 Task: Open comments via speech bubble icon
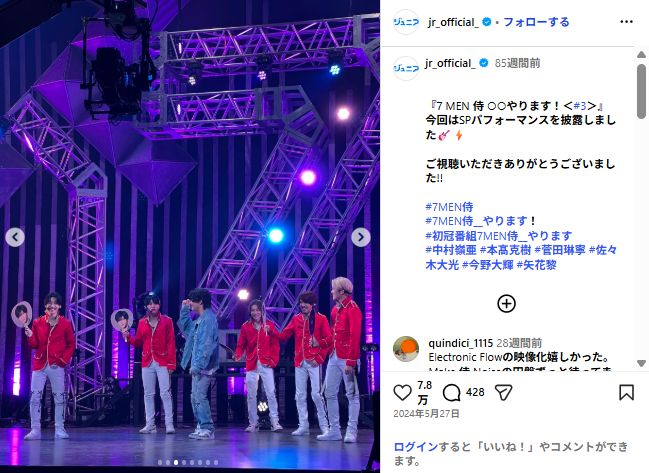[x=452, y=392]
